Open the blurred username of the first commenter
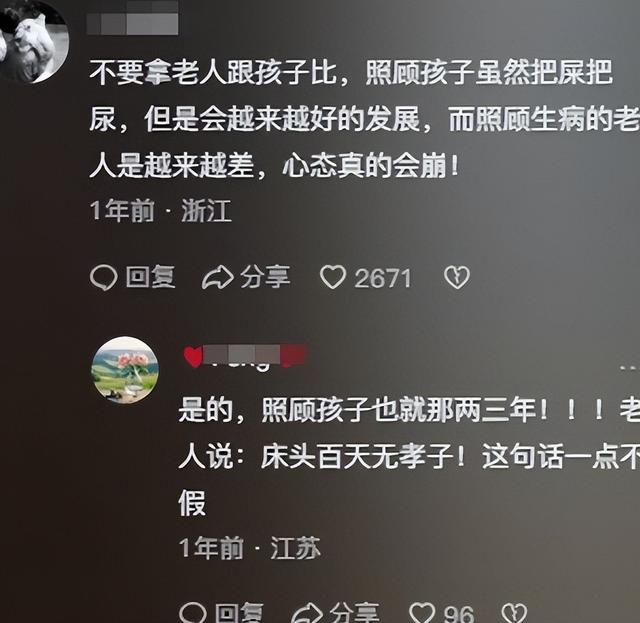Viewport: 640px width, 623px height. pos(132,18)
